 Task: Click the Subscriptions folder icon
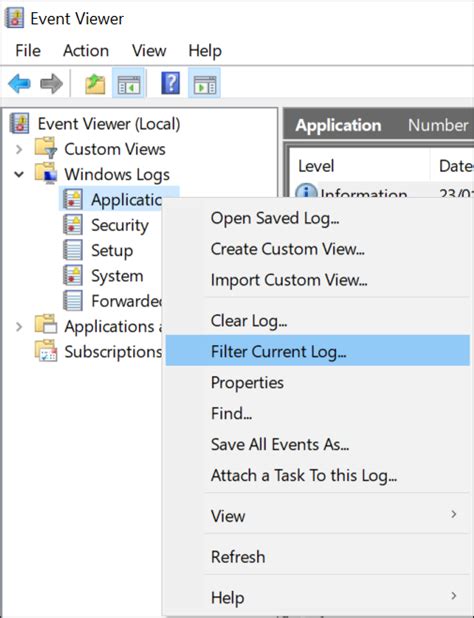[x=46, y=351]
